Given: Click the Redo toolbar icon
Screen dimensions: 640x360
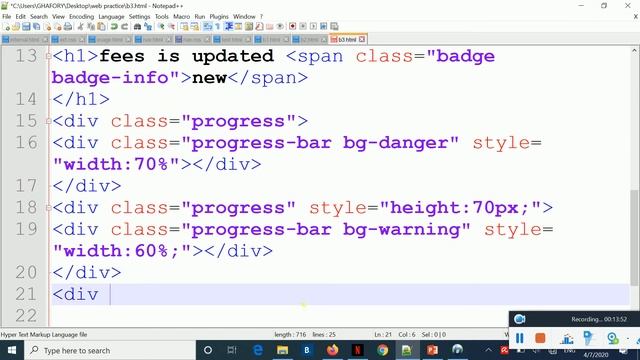Looking at the screenshot, I should tap(124, 27).
